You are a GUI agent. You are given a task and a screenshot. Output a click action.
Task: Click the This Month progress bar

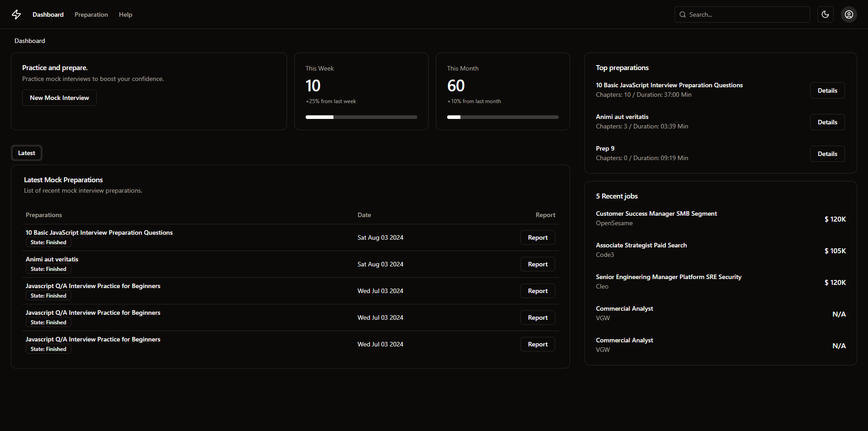(502, 117)
